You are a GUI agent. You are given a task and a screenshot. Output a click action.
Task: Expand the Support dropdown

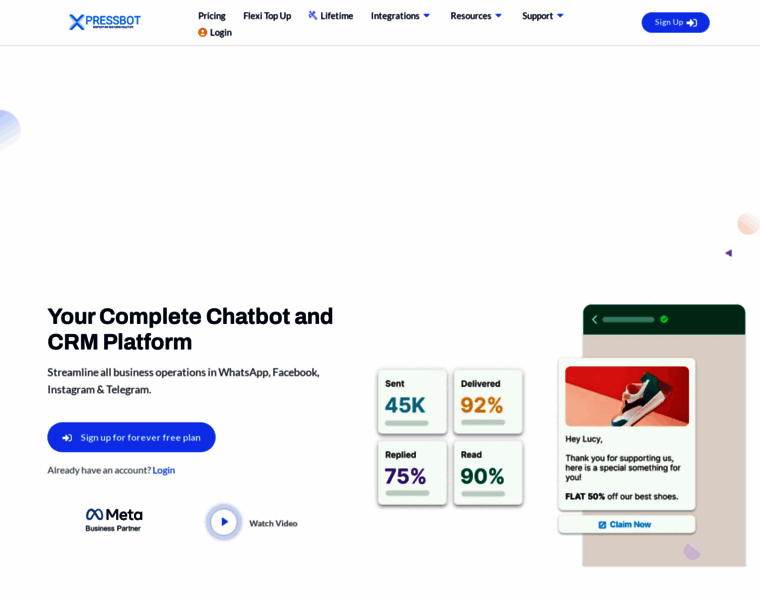click(543, 16)
